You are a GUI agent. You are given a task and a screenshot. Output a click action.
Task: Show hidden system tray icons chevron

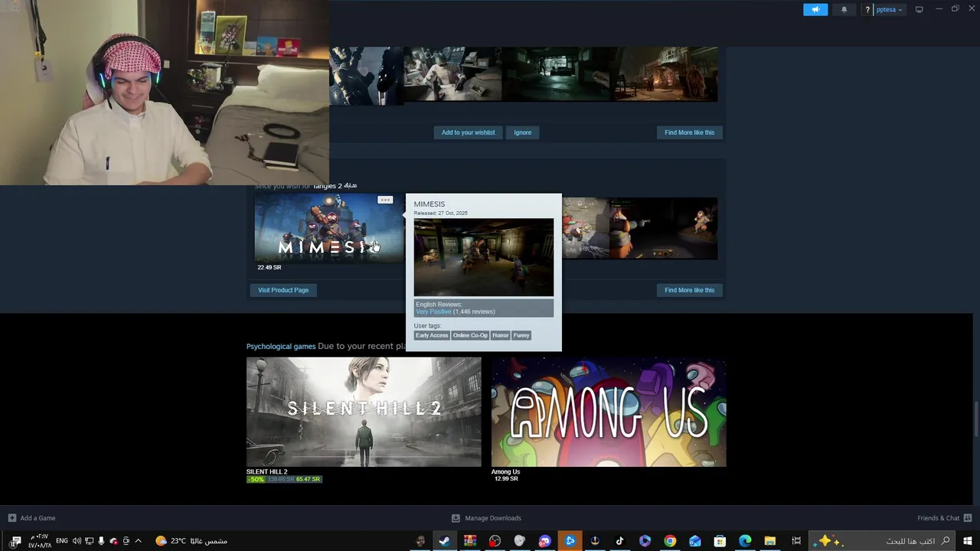click(x=138, y=541)
